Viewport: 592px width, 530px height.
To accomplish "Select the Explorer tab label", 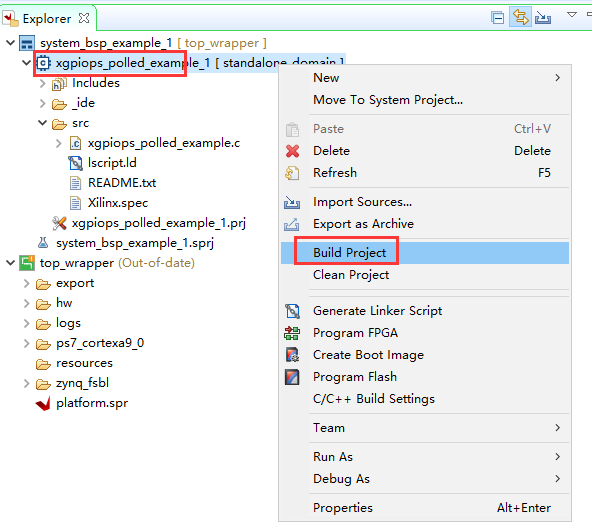I will click(47, 18).
